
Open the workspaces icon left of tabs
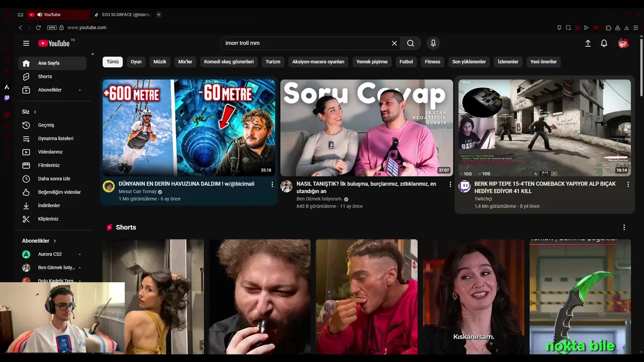pos(20,15)
